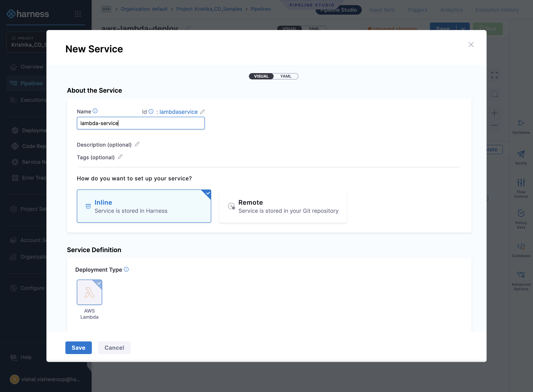Click the Pipelines breadcrumb link
The height and width of the screenshot is (392, 533).
(x=261, y=9)
